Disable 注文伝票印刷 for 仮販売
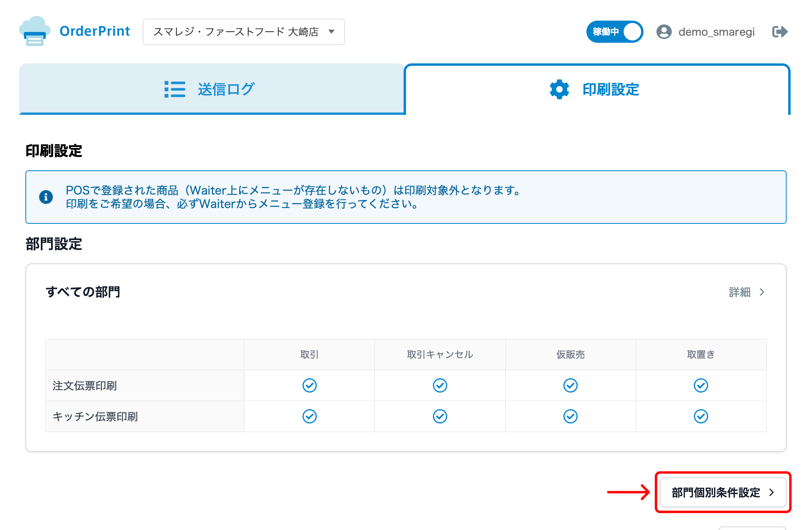 [571, 385]
